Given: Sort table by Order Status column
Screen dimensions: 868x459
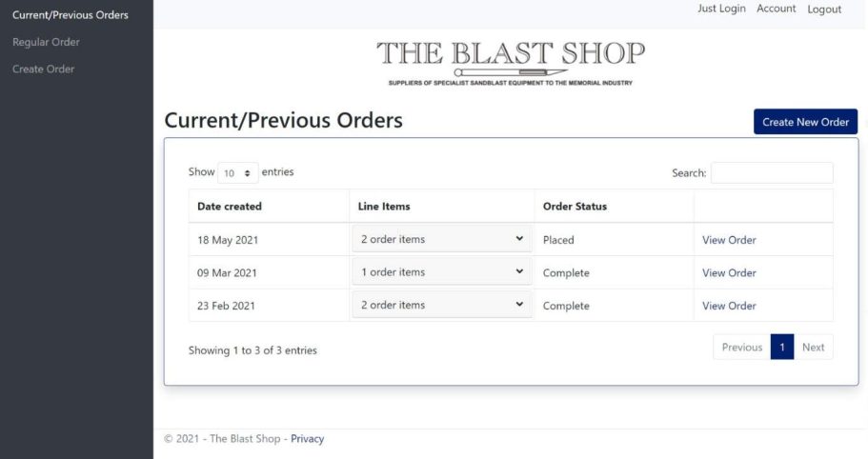Looking at the screenshot, I should (x=575, y=207).
